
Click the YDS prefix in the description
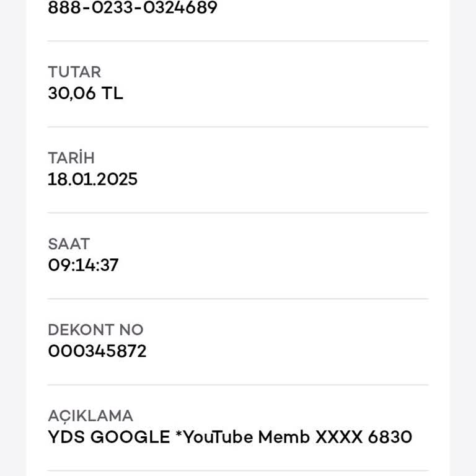(66, 438)
